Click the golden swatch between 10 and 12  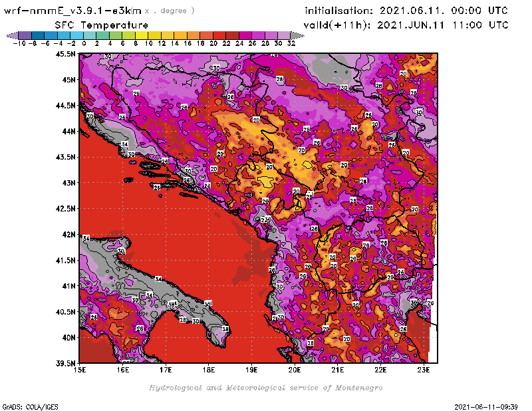154,36
